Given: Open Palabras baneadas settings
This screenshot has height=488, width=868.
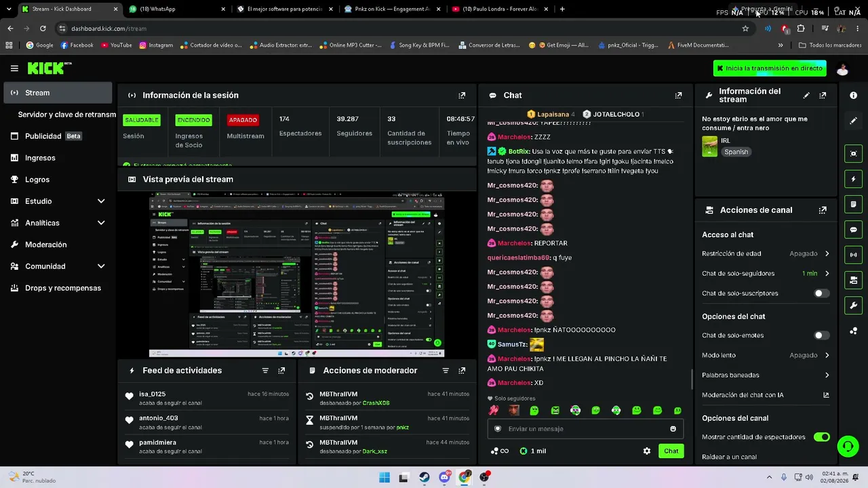Looking at the screenshot, I should coord(766,375).
